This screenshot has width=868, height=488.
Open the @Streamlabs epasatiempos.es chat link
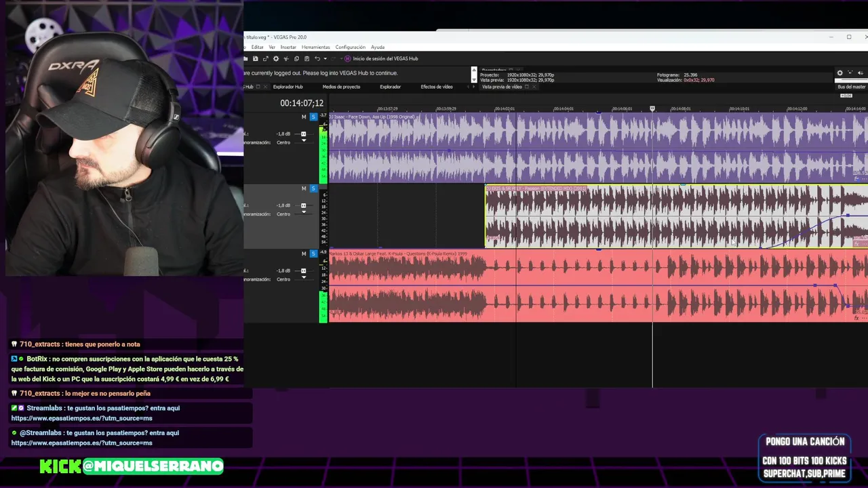[x=81, y=443]
